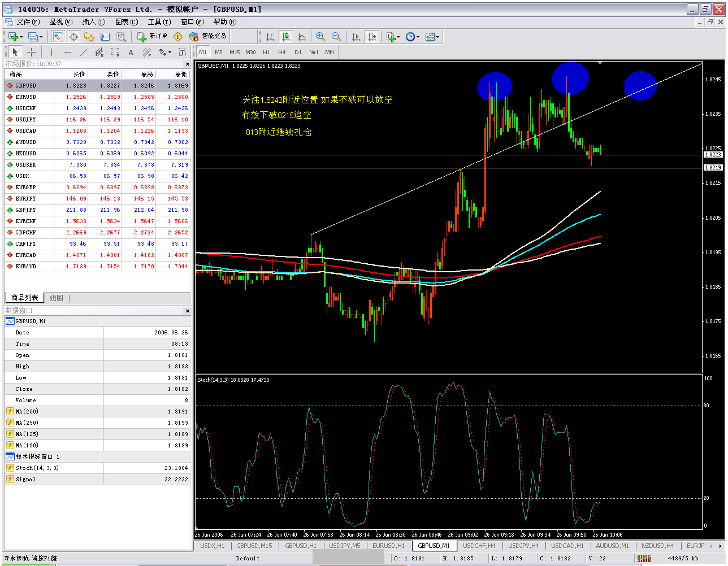Viewport: 728px width, 566px height.
Task: Close the 市场报价 Market Watch panel
Action: pyautogui.click(x=187, y=64)
